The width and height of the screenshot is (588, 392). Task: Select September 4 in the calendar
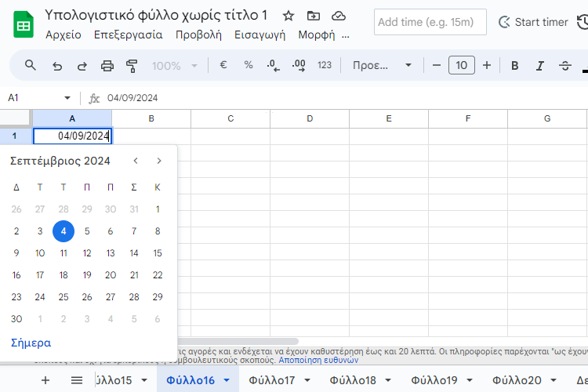pyautogui.click(x=64, y=231)
